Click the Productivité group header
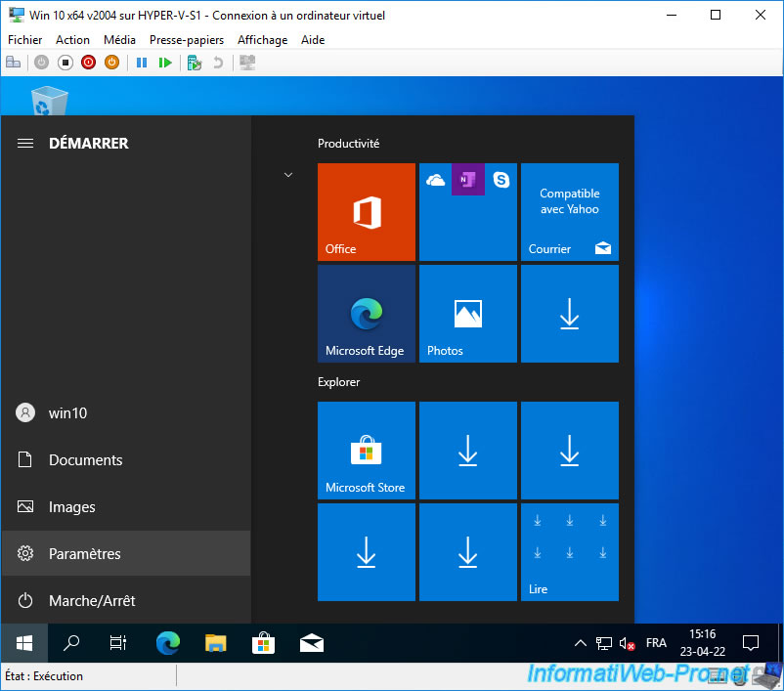The width and height of the screenshot is (784, 691). pos(349,144)
